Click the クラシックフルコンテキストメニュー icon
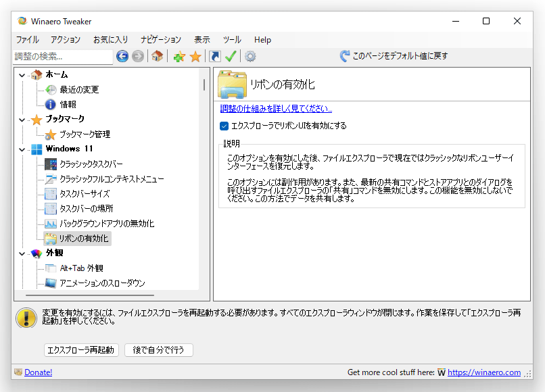Screen dimensions: 545x392 pyautogui.click(x=51, y=179)
